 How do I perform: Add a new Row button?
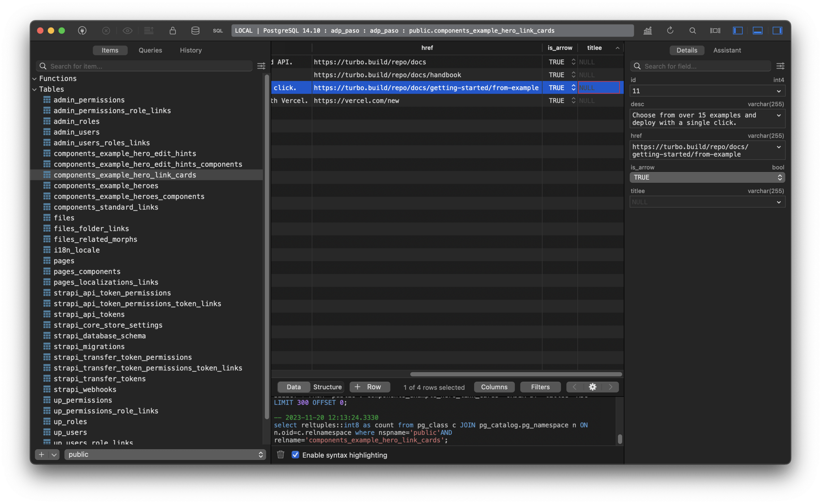tap(370, 387)
